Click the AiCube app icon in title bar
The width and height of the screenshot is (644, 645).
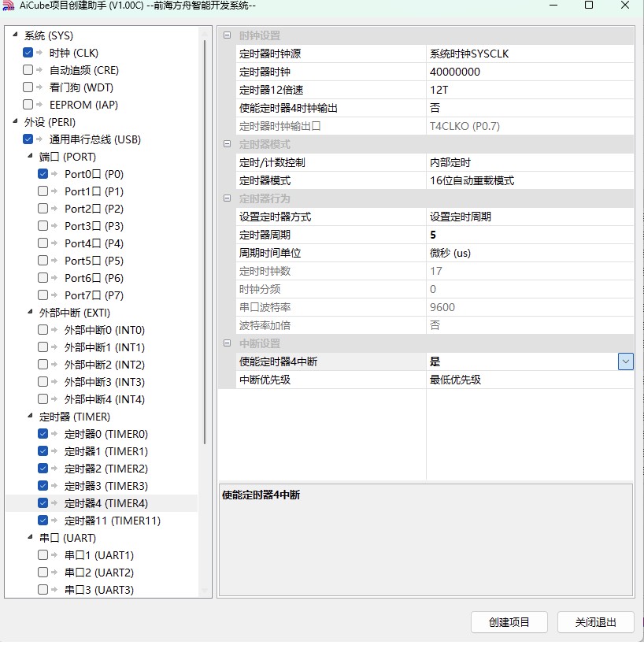(x=8, y=6)
